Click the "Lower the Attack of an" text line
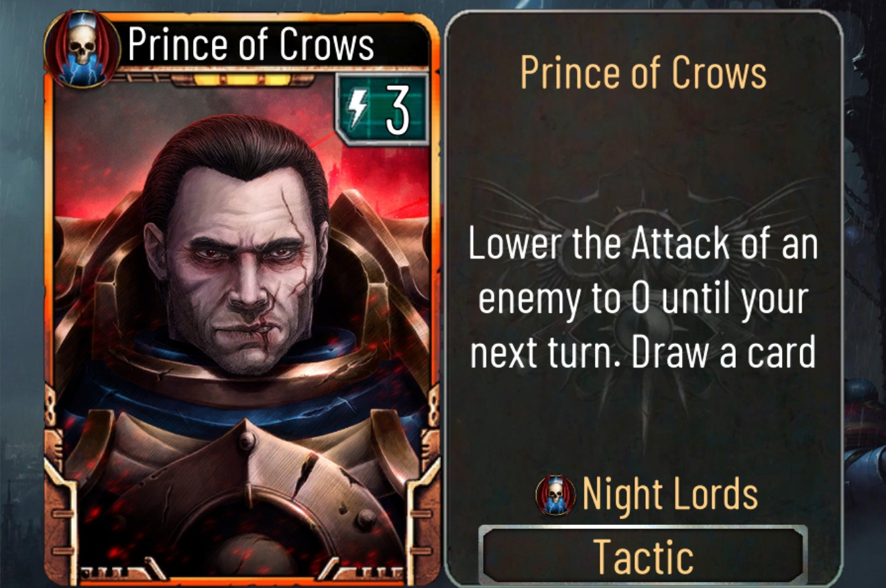The height and width of the screenshot is (588, 886). (x=643, y=244)
